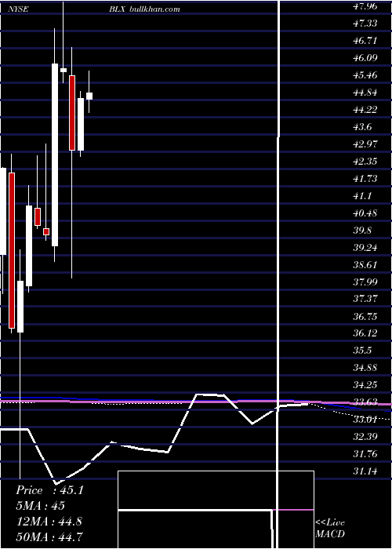Screen dimensions: 392x549
Task: Click the 40.48 price axis label
Action: 365,213
